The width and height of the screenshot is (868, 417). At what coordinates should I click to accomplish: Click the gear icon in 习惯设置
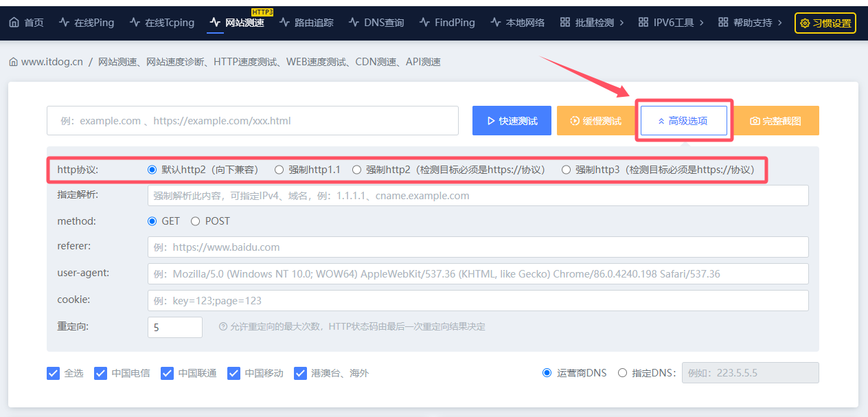point(805,23)
